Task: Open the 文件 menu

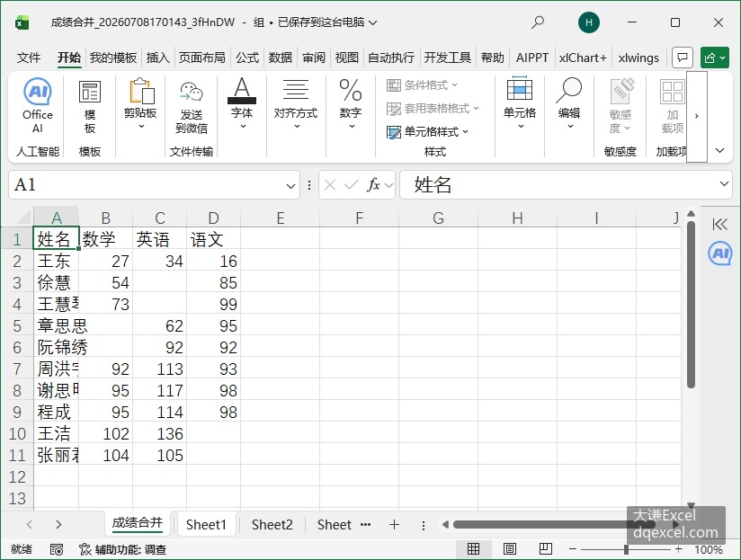Action: pos(29,58)
